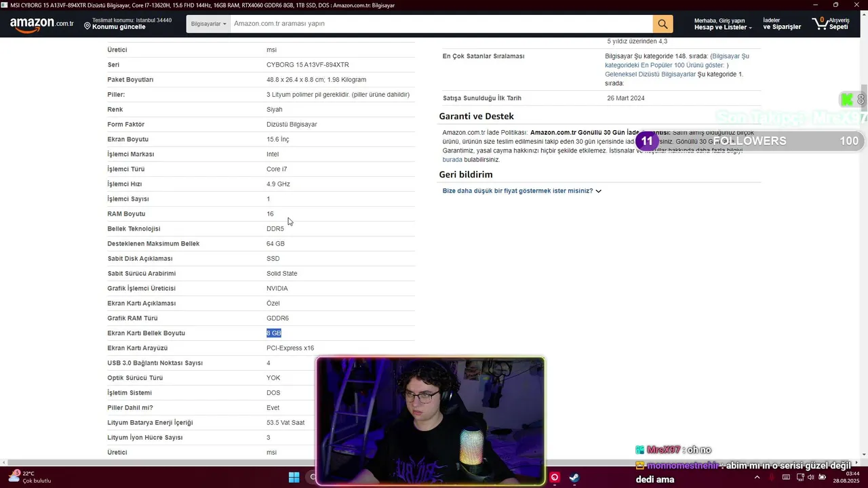Click the package dimensions value 48.8 x 26.4

[x=316, y=80]
